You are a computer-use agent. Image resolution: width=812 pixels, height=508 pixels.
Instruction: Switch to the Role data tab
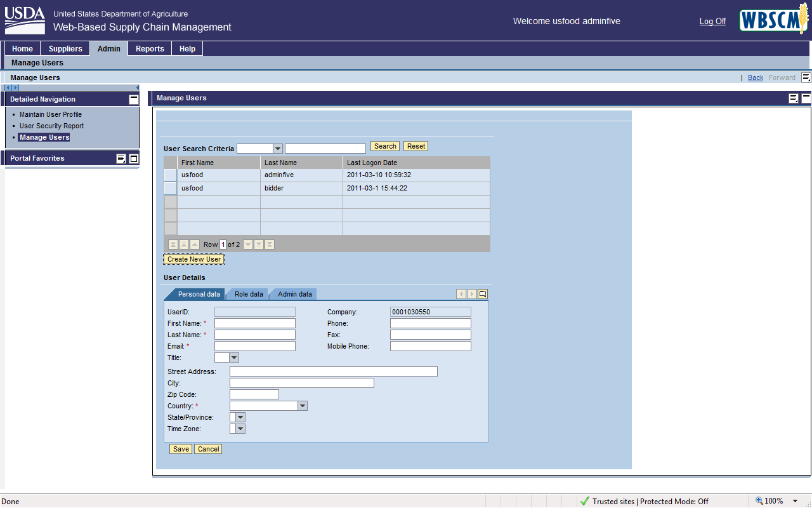[x=249, y=294]
